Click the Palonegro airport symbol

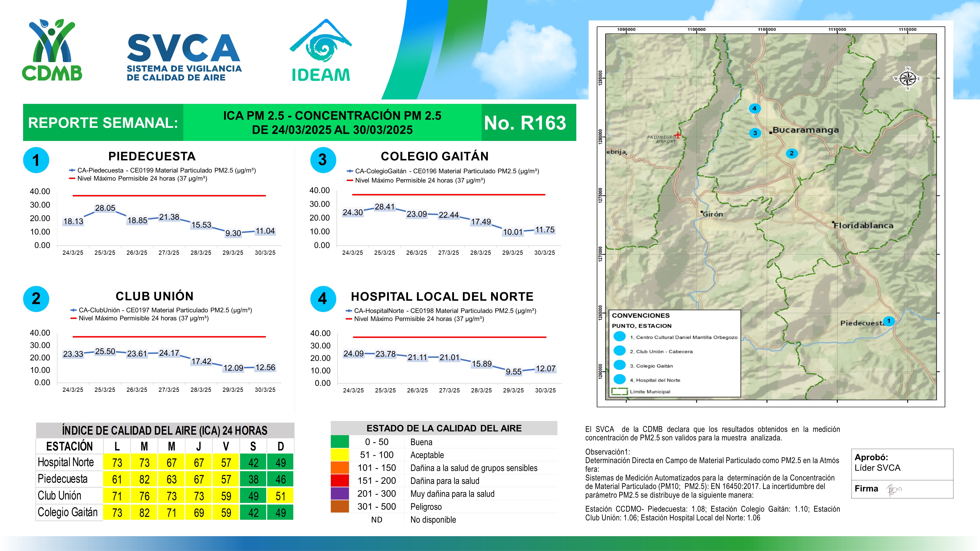click(x=678, y=135)
